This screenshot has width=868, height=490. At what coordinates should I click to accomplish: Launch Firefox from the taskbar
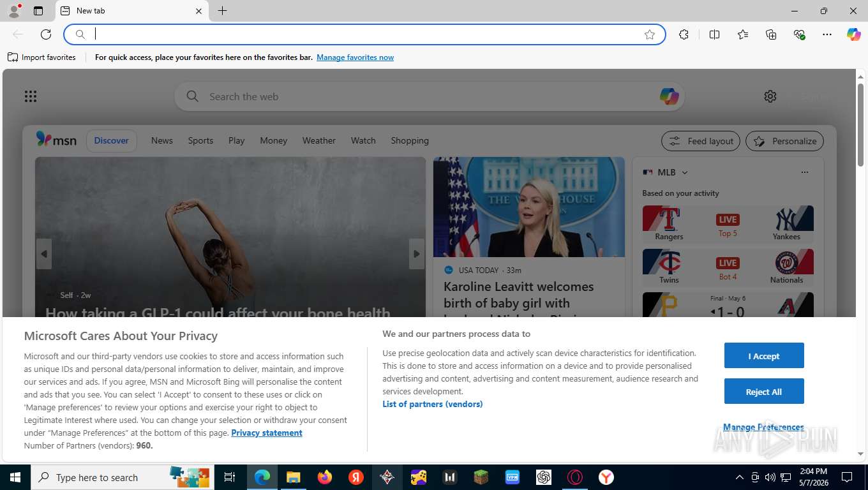325,477
